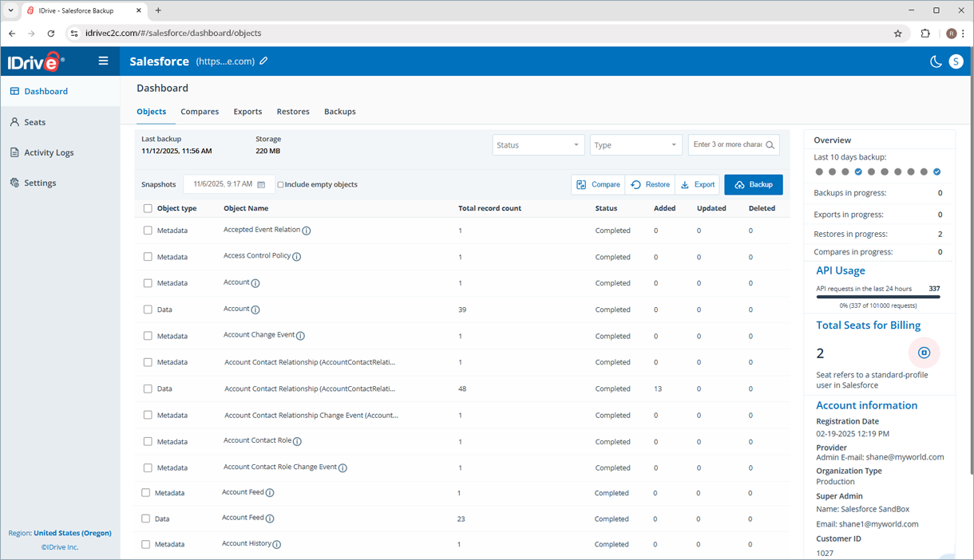Check Include empty objects
Screen dimensions: 974x560
click(x=280, y=184)
